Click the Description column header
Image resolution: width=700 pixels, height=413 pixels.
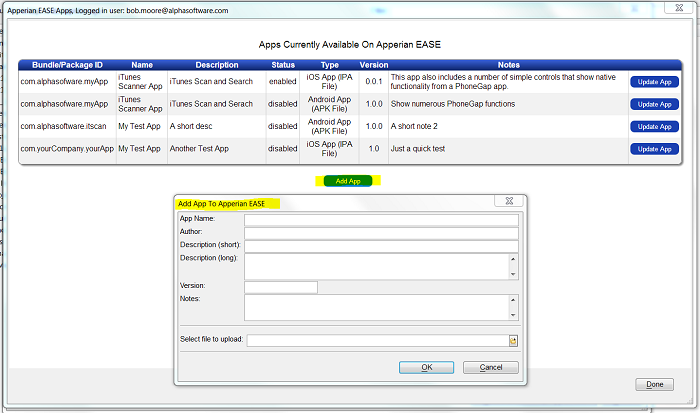tap(217, 65)
